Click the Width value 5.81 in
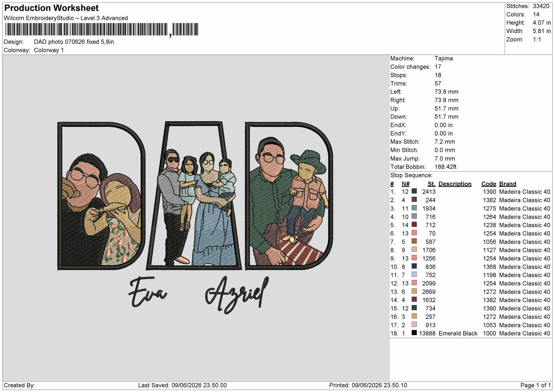 point(542,31)
